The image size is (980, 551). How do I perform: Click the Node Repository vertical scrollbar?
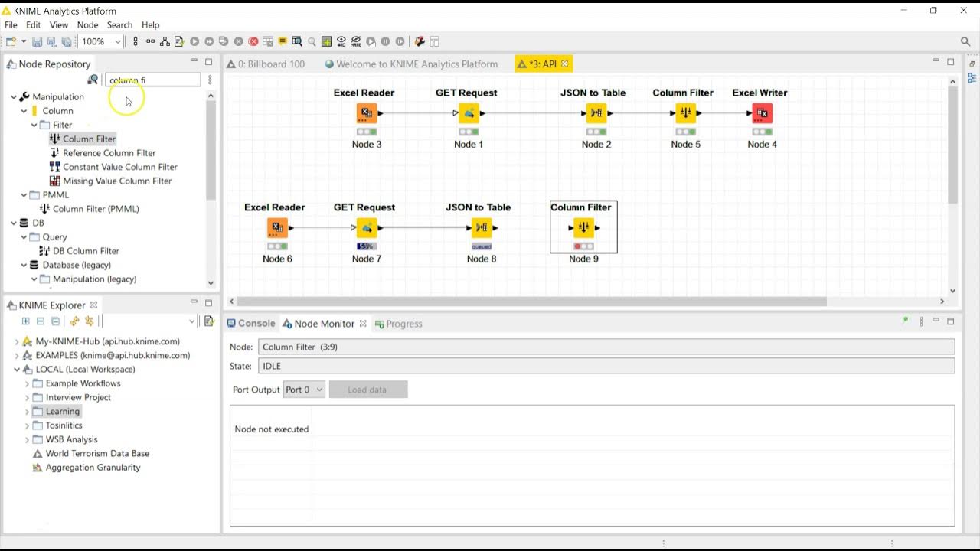pos(211,150)
